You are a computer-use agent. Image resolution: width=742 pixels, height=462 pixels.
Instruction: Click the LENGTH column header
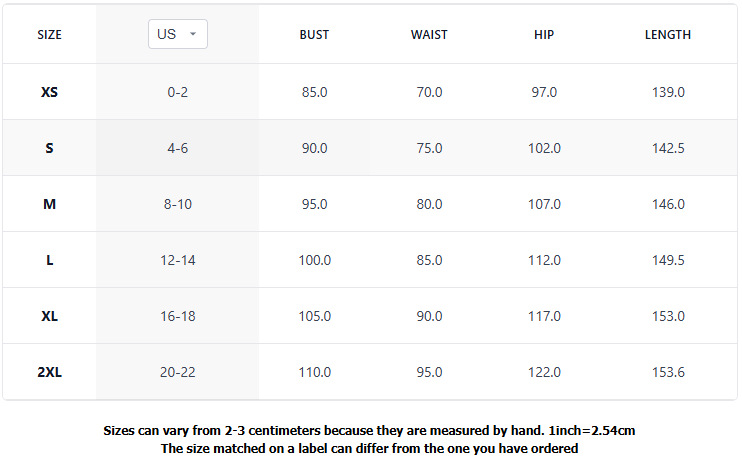coord(668,35)
